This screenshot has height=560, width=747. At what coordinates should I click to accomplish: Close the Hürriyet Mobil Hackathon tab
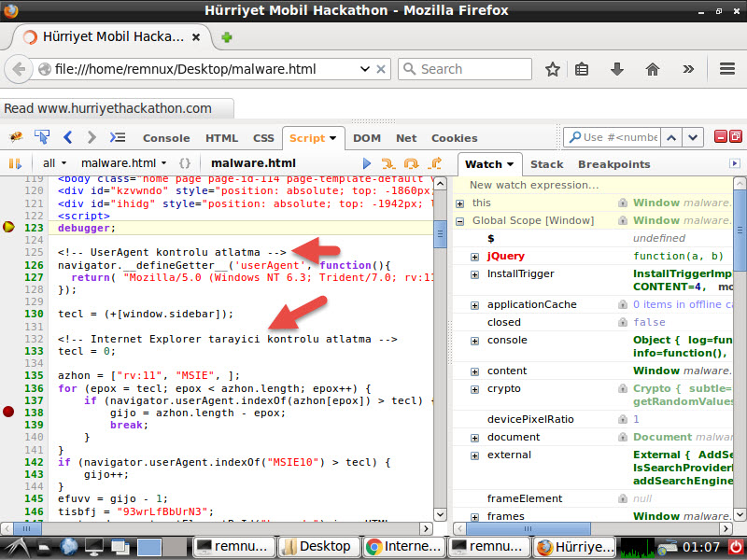tap(196, 37)
